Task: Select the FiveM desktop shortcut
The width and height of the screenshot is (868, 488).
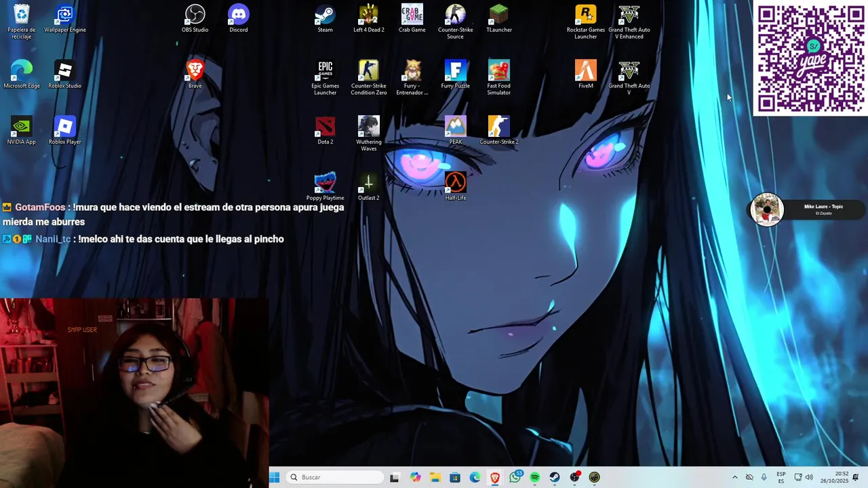Action: 586,75
